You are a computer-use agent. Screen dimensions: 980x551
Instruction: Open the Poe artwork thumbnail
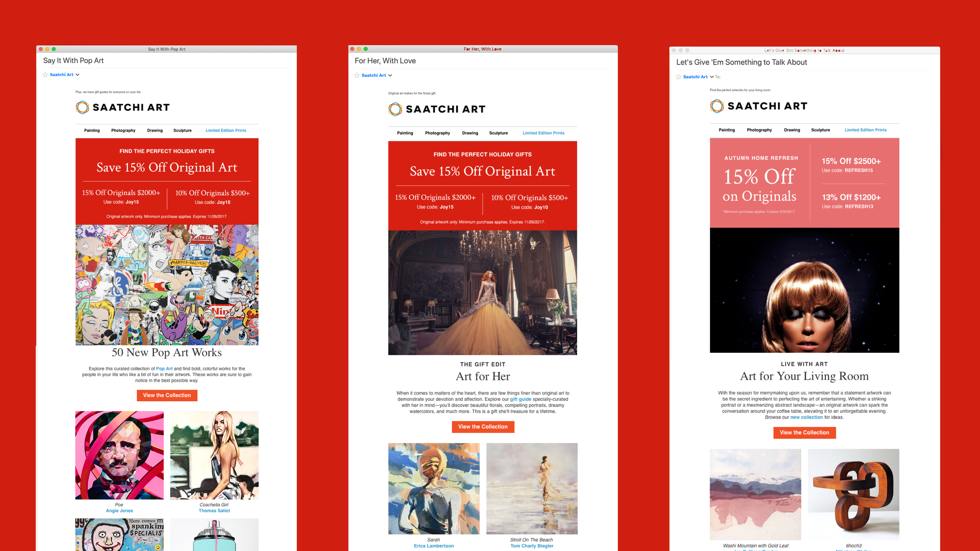click(x=120, y=455)
